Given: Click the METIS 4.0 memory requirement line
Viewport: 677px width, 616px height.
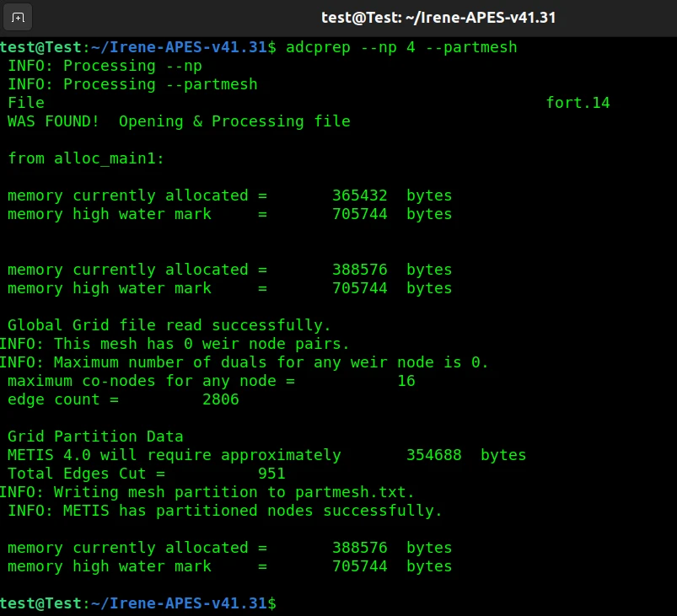Looking at the screenshot, I should [x=266, y=455].
